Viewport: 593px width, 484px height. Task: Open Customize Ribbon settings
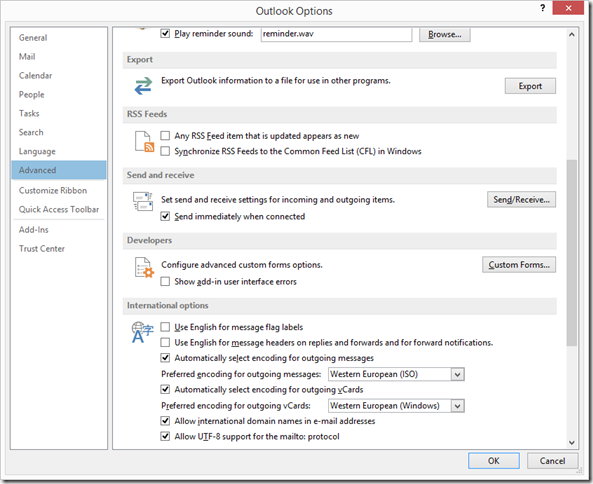point(59,191)
